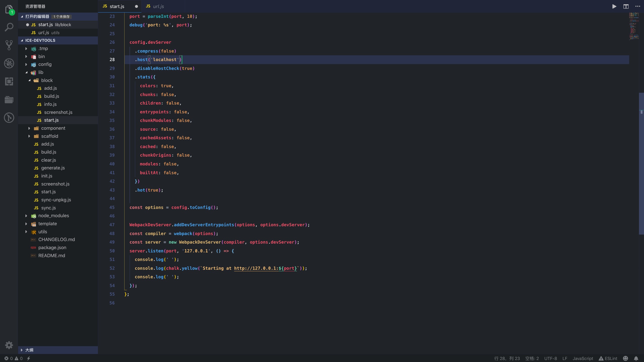Open the editor's more actions menu
644x362 pixels.
coord(638,6)
